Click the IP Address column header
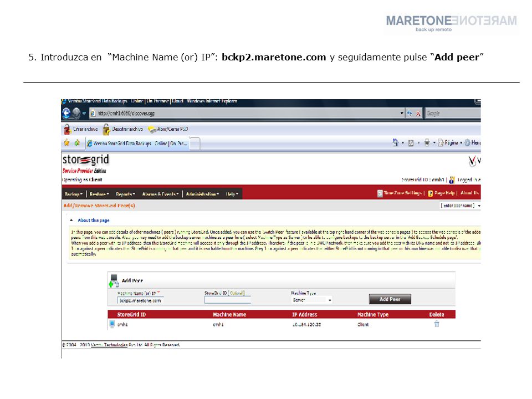532x399 pixels. (x=305, y=315)
